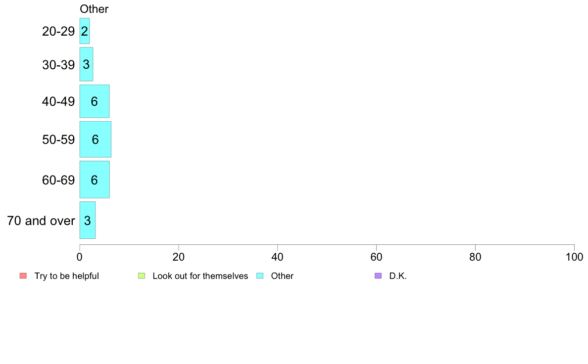
Task: Click the Look out for themselves legend label
Action: (x=200, y=276)
